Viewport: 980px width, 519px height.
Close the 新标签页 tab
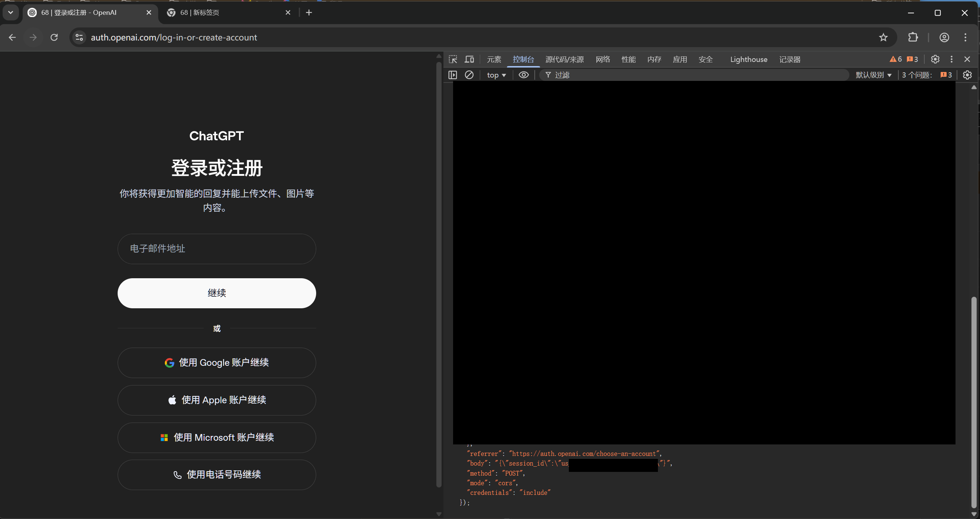[288, 13]
